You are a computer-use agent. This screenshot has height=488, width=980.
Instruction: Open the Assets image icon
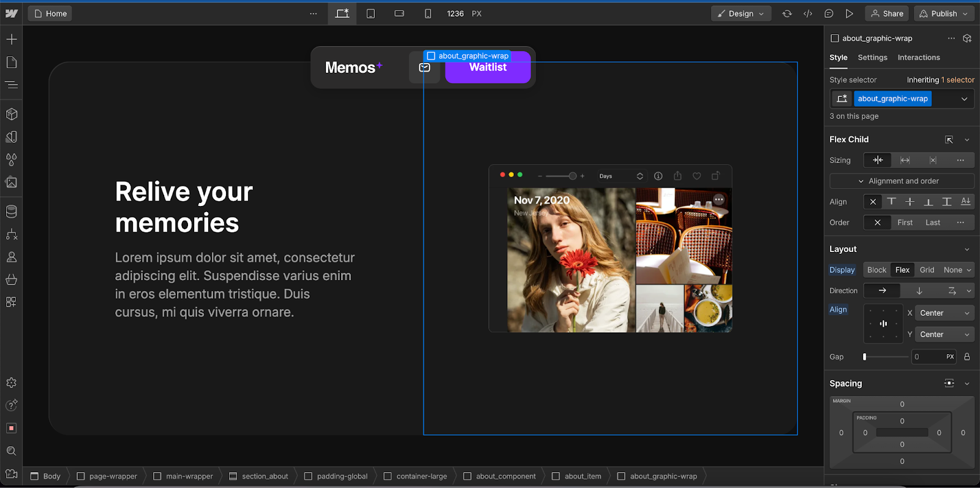coord(12,182)
